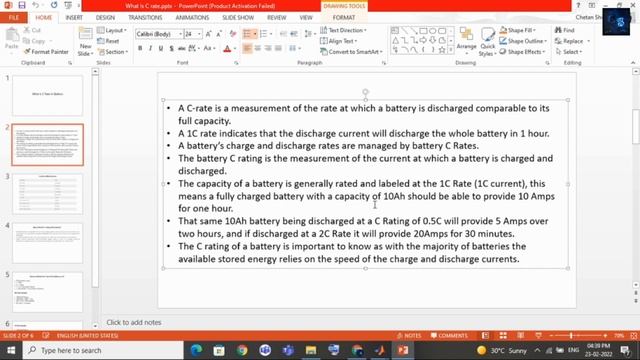Toggle Underline formatting

(x=161, y=49)
